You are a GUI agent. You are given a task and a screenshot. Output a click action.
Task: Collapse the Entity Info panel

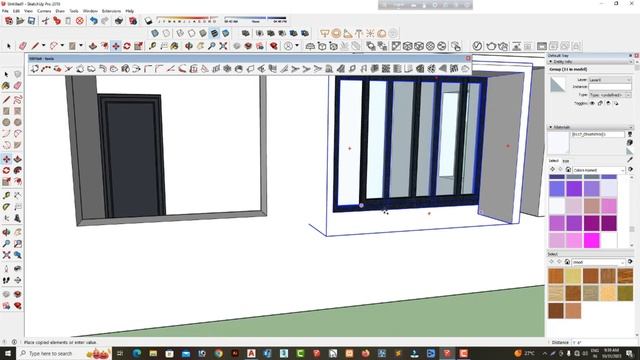pyautogui.click(x=551, y=61)
